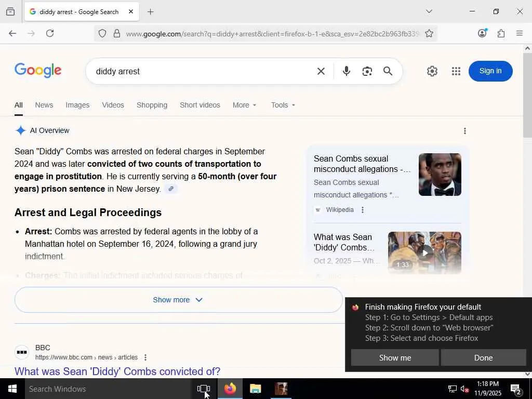The width and height of the screenshot is (532, 399).
Task: Click the scrollbar up arrow
Action: tap(527, 48)
